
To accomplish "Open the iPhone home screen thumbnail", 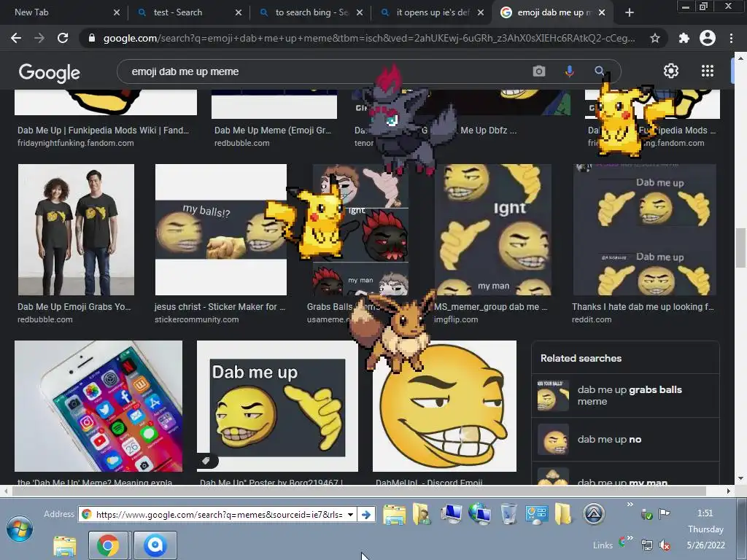I will click(98, 405).
